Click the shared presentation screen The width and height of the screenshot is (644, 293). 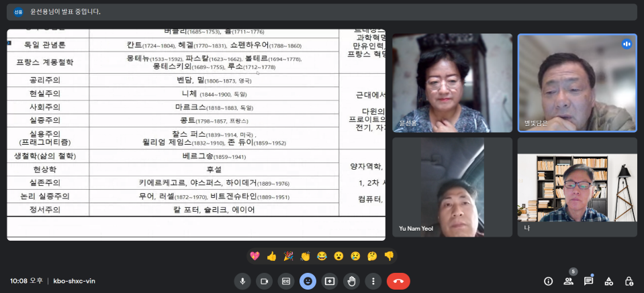[x=196, y=134]
